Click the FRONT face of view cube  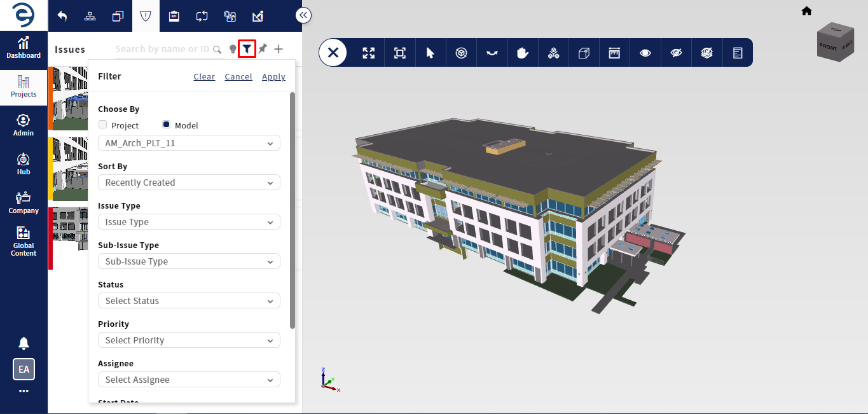(828, 46)
